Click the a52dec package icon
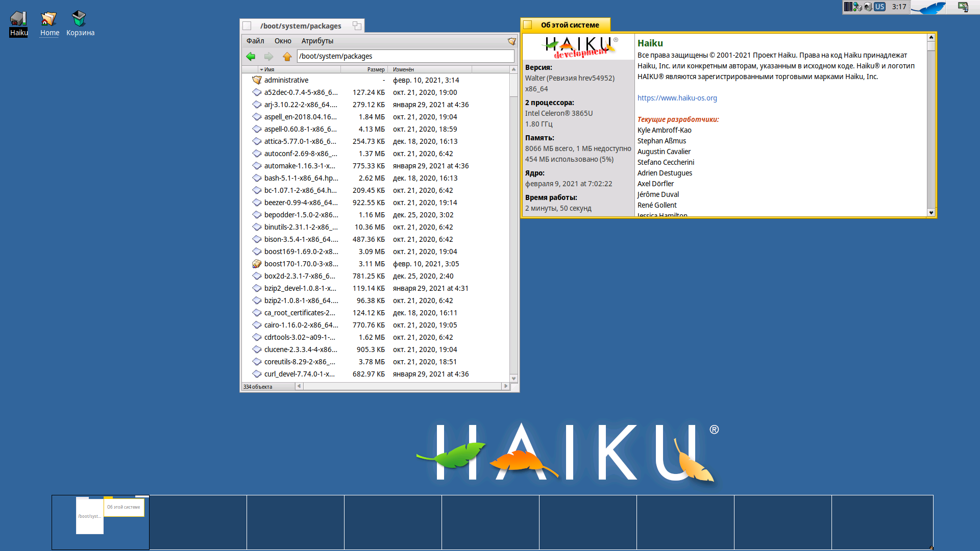 (x=257, y=92)
